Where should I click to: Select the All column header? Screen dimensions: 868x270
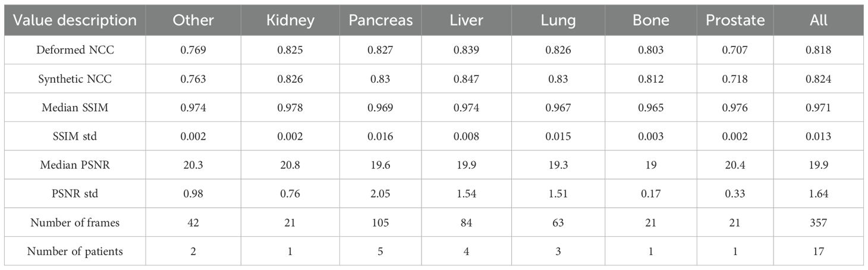[819, 20]
